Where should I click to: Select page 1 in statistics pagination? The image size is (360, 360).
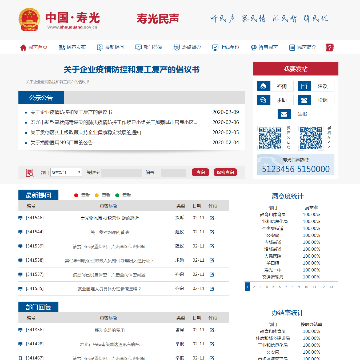(247, 286)
